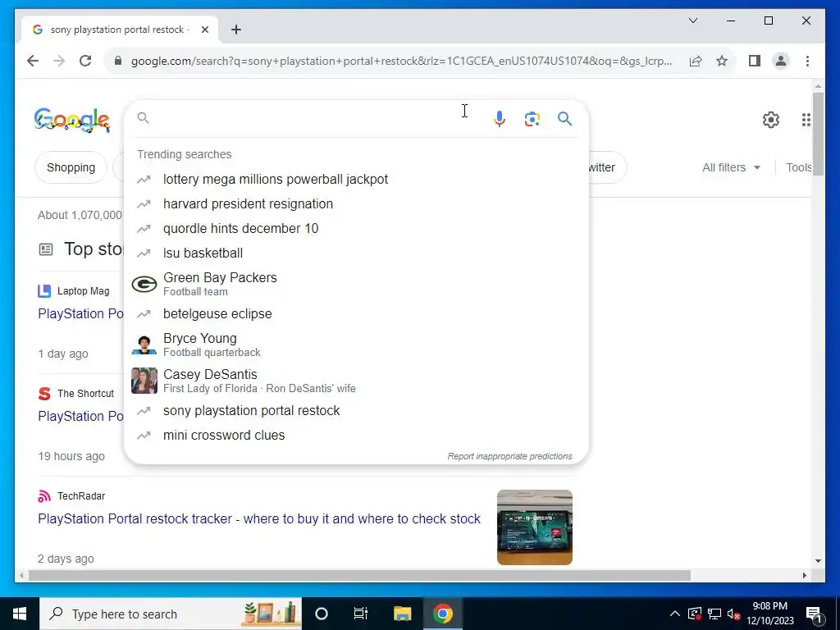Click Report inappropriate predictions link
840x630 pixels.
[x=509, y=456]
